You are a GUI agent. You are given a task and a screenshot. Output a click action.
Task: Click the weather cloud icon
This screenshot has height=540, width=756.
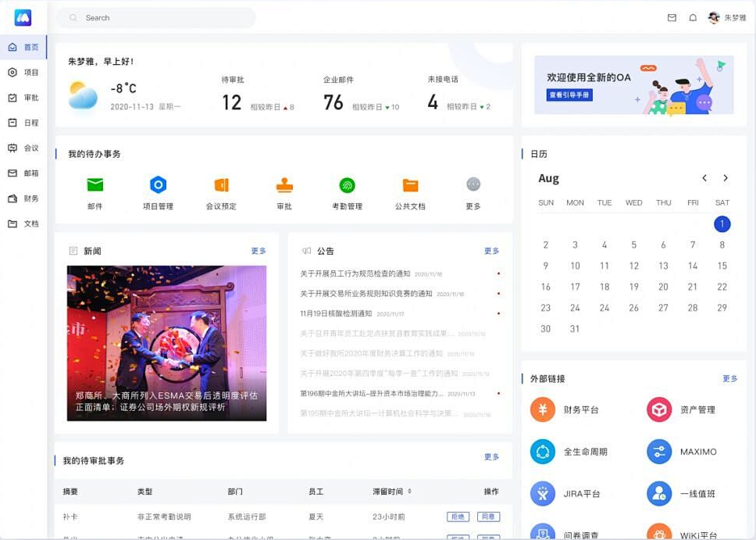pos(83,95)
